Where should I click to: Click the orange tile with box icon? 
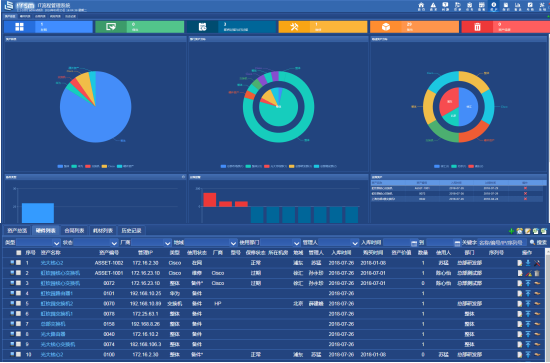[414, 27]
